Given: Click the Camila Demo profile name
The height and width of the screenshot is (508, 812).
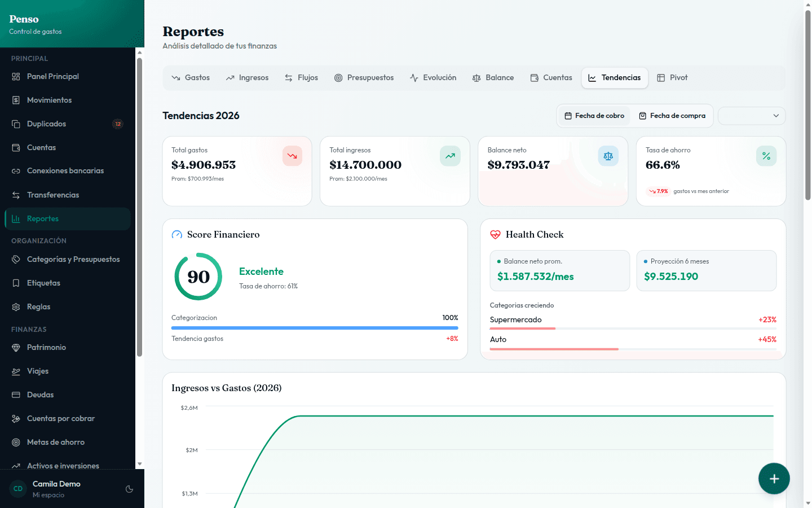Looking at the screenshot, I should click(56, 484).
